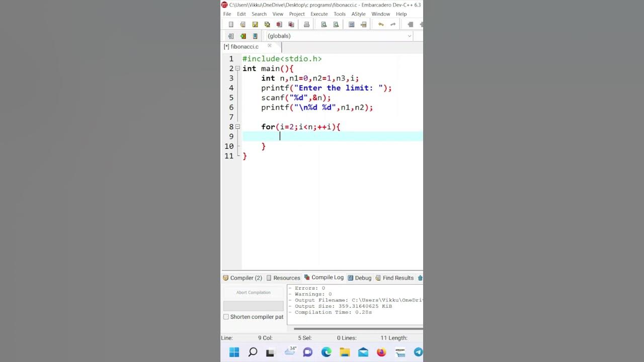Open the Chat (Teams) taskbar icon

(308, 352)
